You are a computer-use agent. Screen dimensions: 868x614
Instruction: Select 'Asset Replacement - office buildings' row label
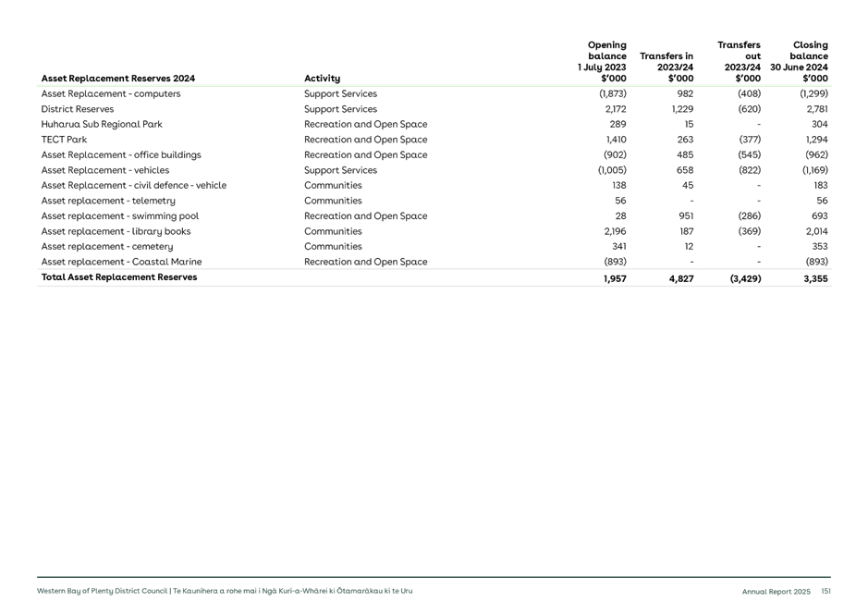point(121,154)
